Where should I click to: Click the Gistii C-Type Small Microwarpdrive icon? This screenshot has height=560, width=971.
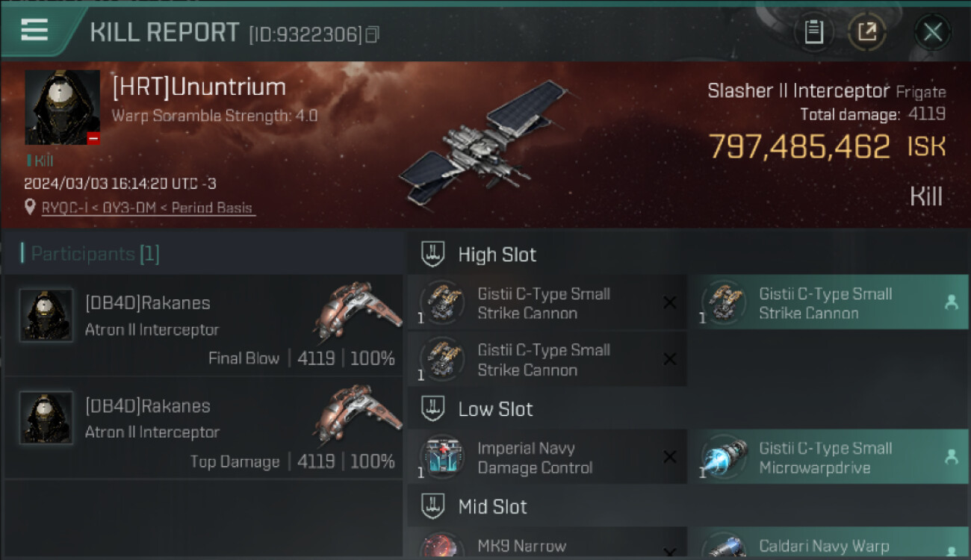pyautogui.click(x=725, y=457)
